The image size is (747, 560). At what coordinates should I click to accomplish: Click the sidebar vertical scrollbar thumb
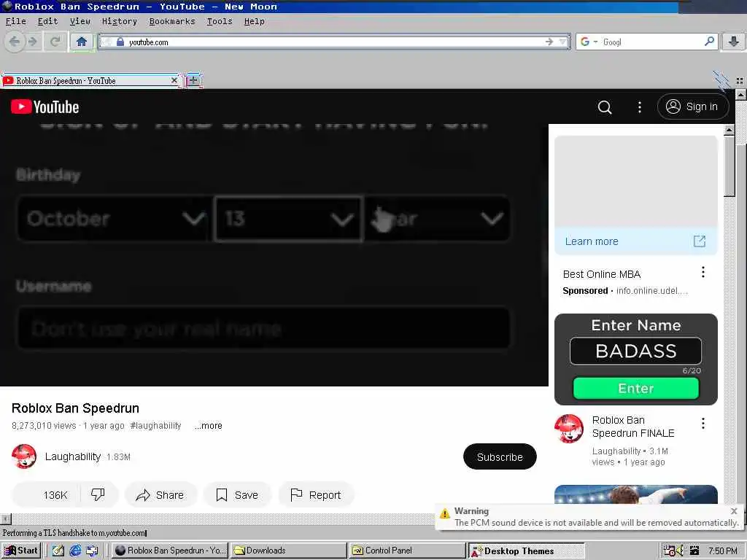click(x=729, y=166)
